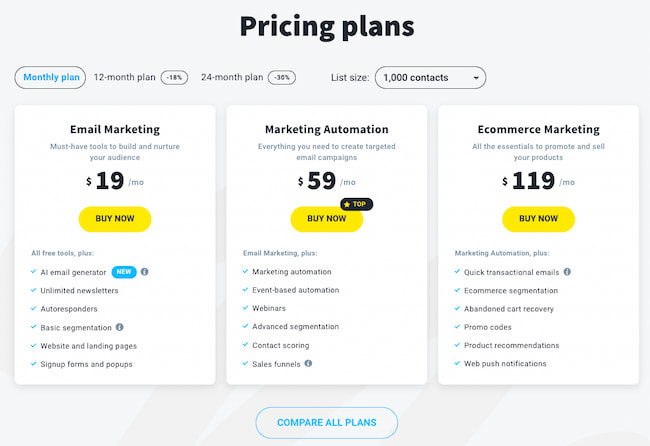Click info icon next to Sales funnels
Image resolution: width=650 pixels, height=446 pixels.
(x=308, y=363)
